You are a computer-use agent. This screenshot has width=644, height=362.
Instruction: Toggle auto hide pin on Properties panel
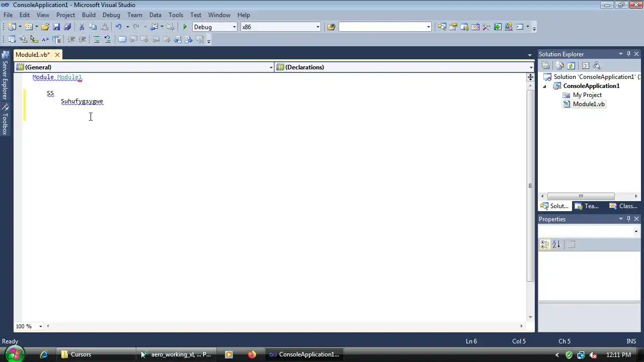click(628, 219)
